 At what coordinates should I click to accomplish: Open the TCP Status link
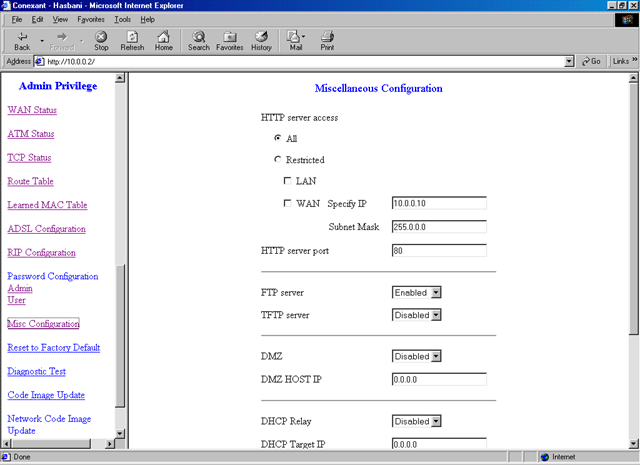point(29,157)
